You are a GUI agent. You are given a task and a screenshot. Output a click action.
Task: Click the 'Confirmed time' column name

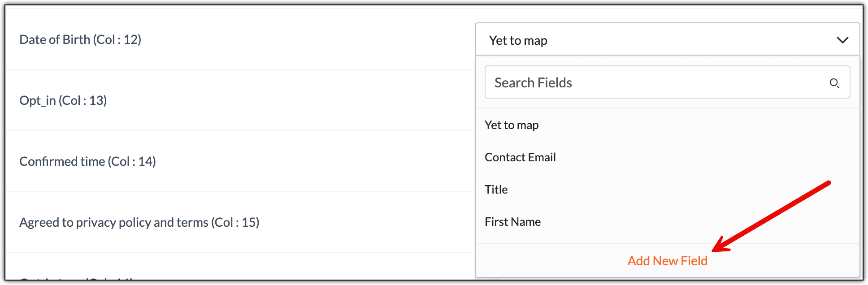(x=62, y=161)
